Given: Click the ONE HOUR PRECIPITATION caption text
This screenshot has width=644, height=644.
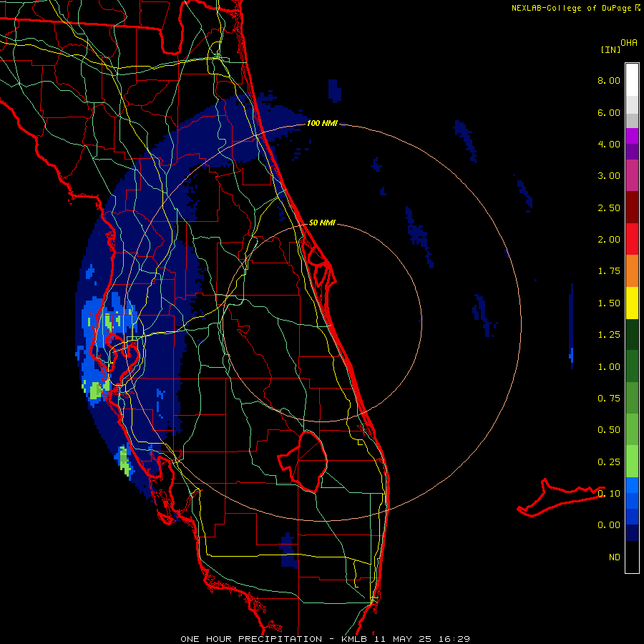Looking at the screenshot, I should [x=251, y=639].
